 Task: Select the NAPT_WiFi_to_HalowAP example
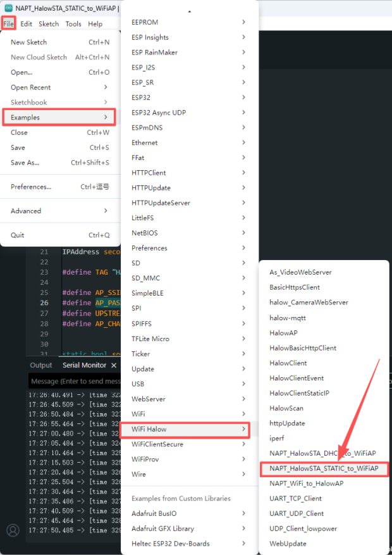point(324,483)
